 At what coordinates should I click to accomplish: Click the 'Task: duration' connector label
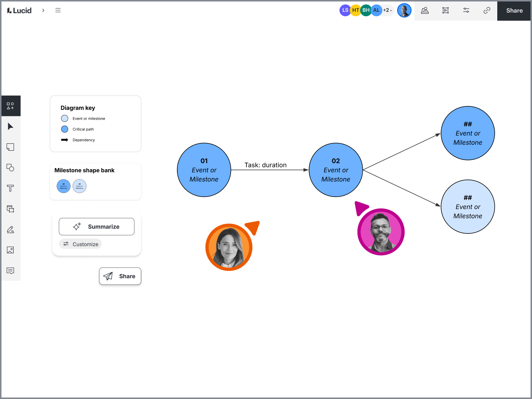click(266, 165)
